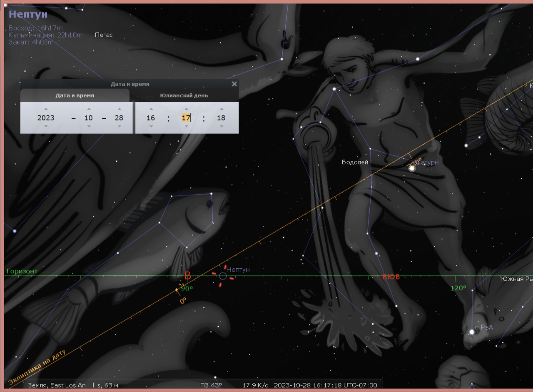This screenshot has width=533, height=392.
Task: Decrease the year 2023 with down arrow
Action: click(46, 126)
